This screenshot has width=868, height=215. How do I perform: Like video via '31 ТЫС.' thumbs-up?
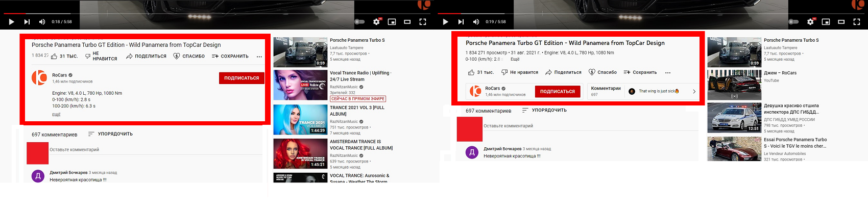pyautogui.click(x=64, y=56)
